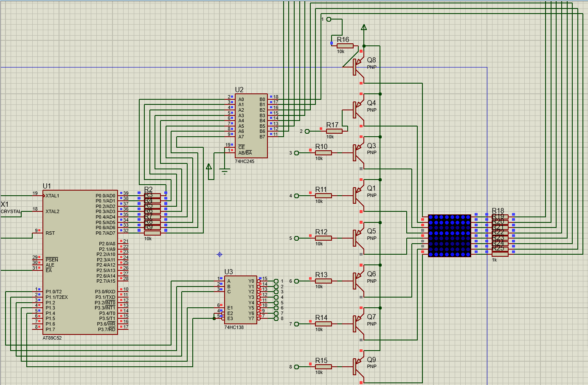Click the B7 pin label on U2
Screen dimensions: 588x385
pyautogui.click(x=262, y=137)
